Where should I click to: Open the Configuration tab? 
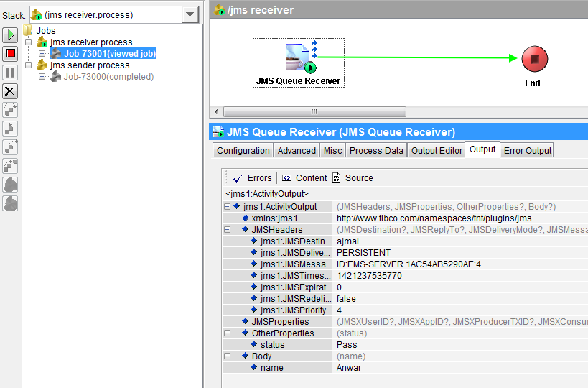click(243, 150)
